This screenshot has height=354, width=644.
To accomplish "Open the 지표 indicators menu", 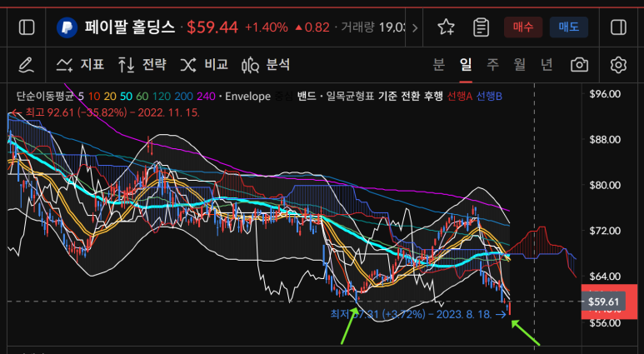I will click(x=80, y=65).
